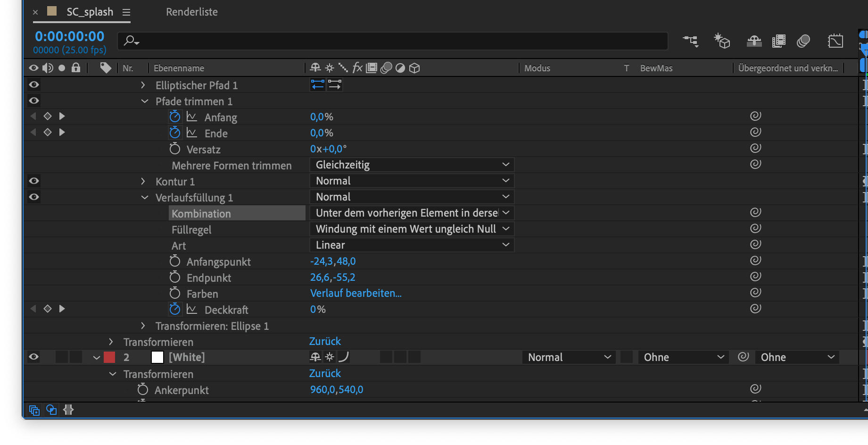Switch to the Renderliste tab
868x445 pixels.
pos(191,12)
